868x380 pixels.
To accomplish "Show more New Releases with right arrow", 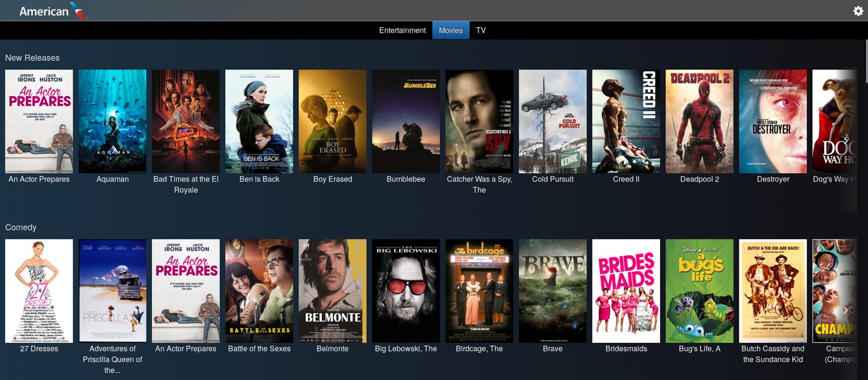I will click(x=846, y=140).
